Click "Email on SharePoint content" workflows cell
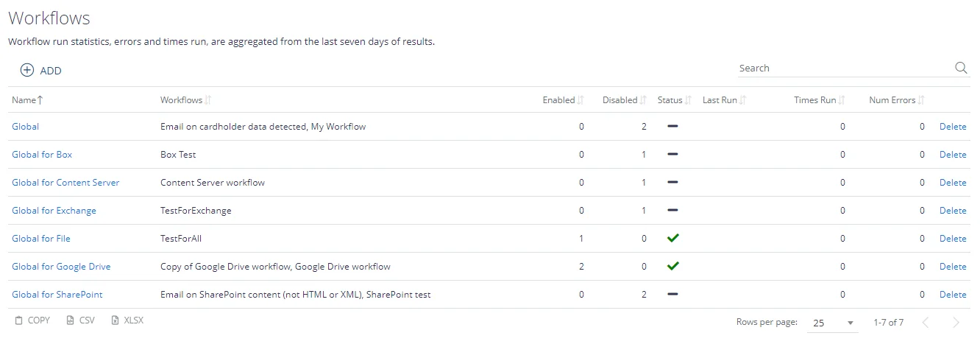The height and width of the screenshot is (347, 980). [295, 295]
